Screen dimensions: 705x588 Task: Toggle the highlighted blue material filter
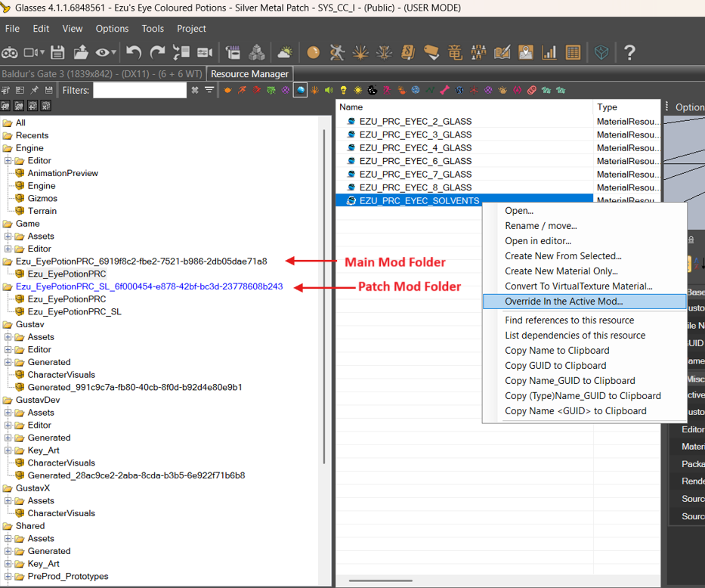point(300,89)
